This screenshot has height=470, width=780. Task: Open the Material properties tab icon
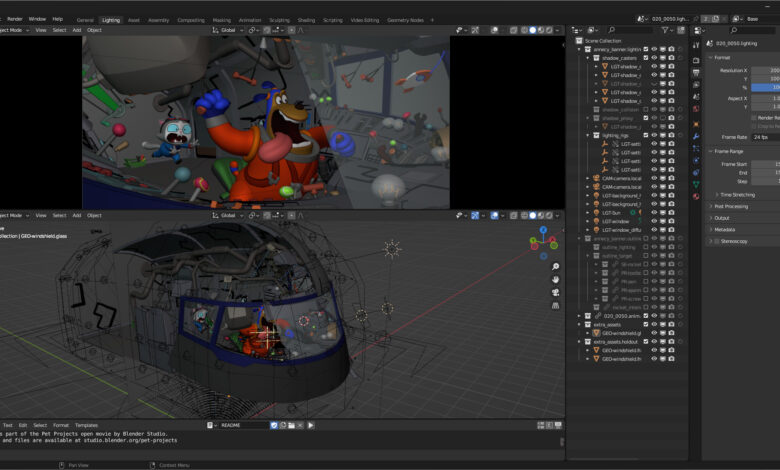[x=696, y=196]
